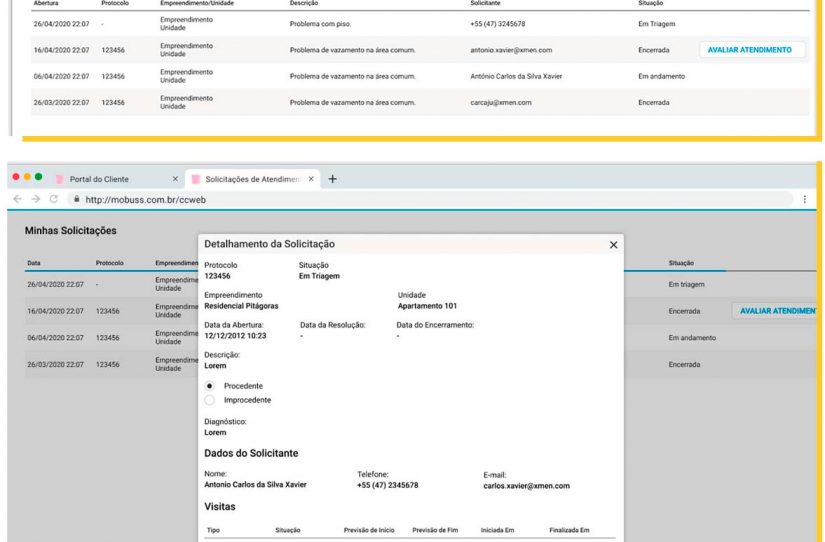Click Apartamento 101 in the dialog
Screen dimensions: 825x542
(427, 306)
